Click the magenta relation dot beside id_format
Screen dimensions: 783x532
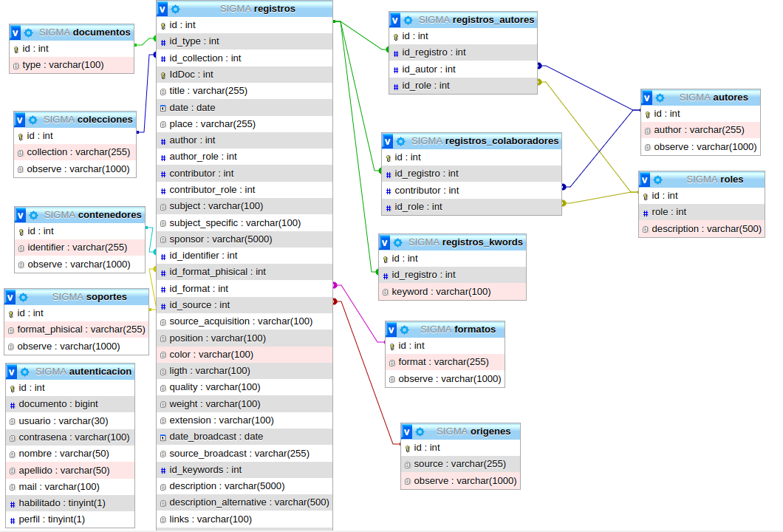(335, 285)
